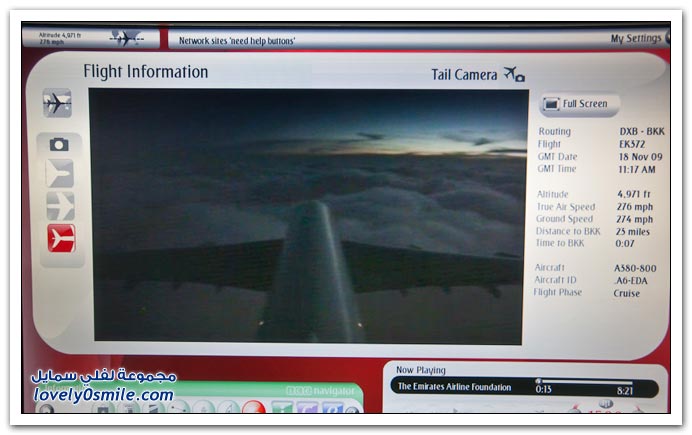Viewport: 692px width, 435px height.
Task: Click the tail camera video feed
Action: (x=308, y=215)
